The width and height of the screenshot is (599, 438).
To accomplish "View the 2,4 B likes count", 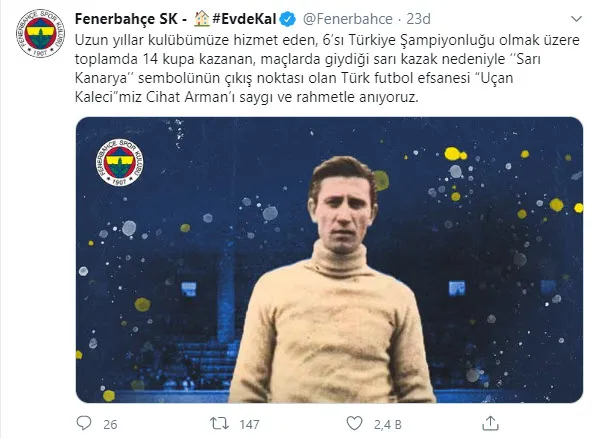I will click(x=388, y=424).
